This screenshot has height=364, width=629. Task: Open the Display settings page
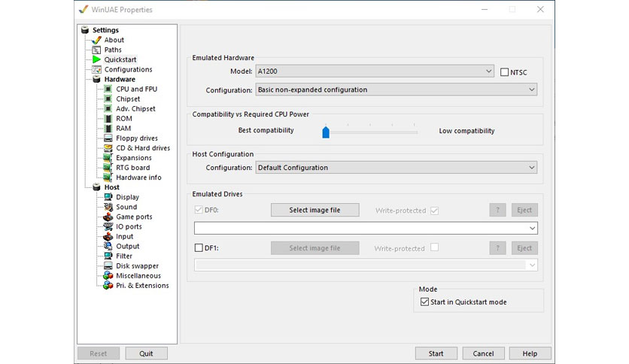click(x=128, y=197)
